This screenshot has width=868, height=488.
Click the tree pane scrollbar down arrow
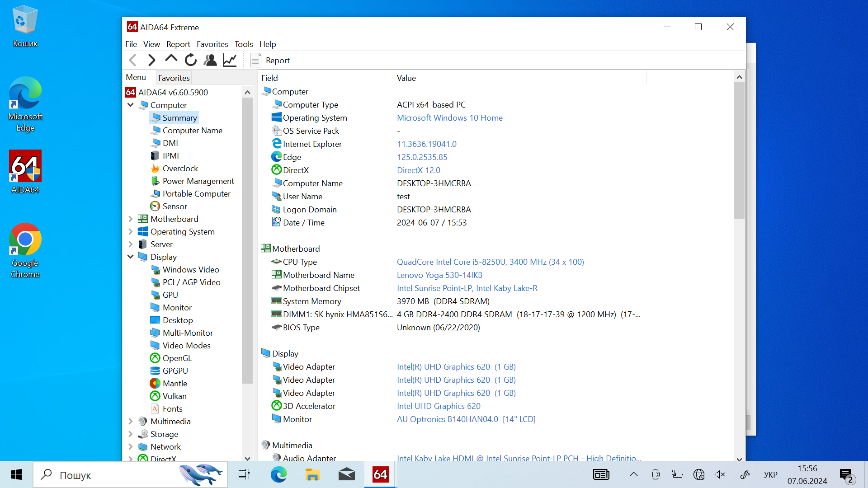pyautogui.click(x=247, y=458)
